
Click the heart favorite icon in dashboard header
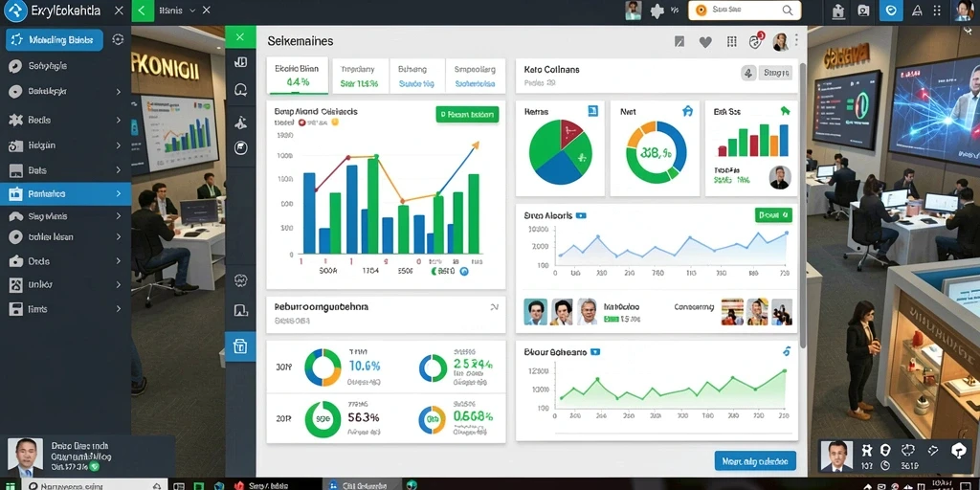pos(705,42)
